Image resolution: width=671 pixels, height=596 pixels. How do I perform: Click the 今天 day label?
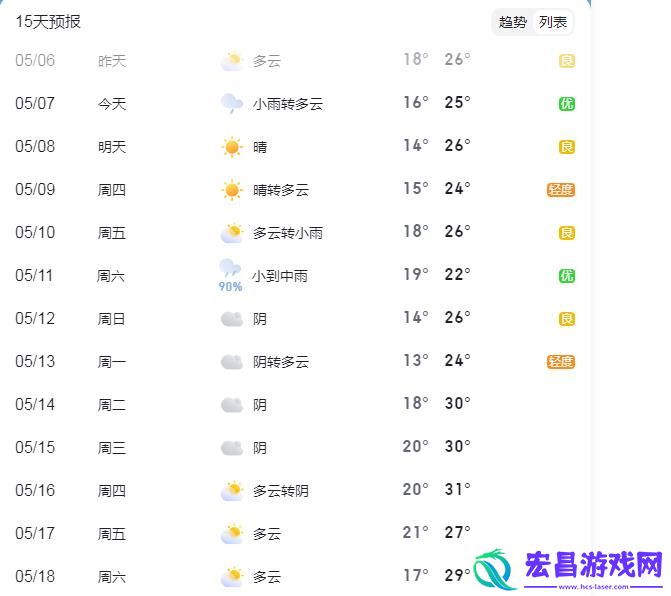(112, 104)
